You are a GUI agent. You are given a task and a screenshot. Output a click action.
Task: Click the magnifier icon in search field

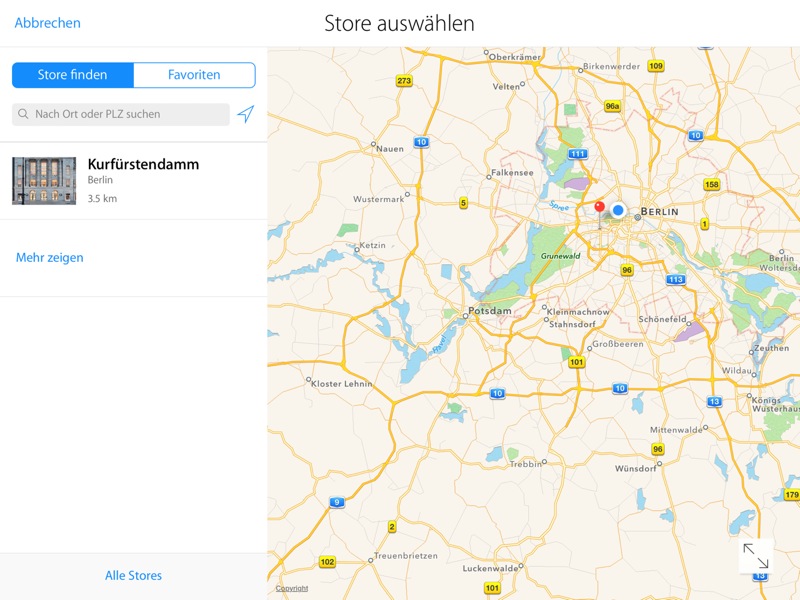point(23,115)
